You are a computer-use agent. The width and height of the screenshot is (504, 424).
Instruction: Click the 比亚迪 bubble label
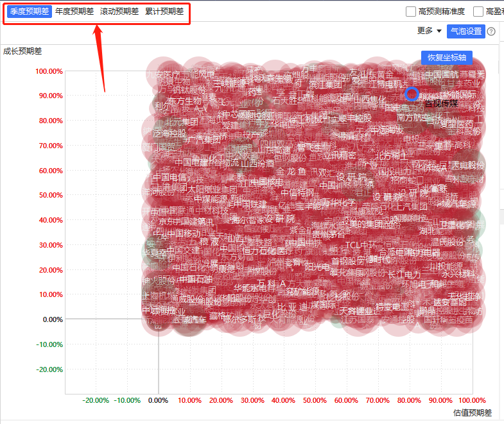click(293, 307)
